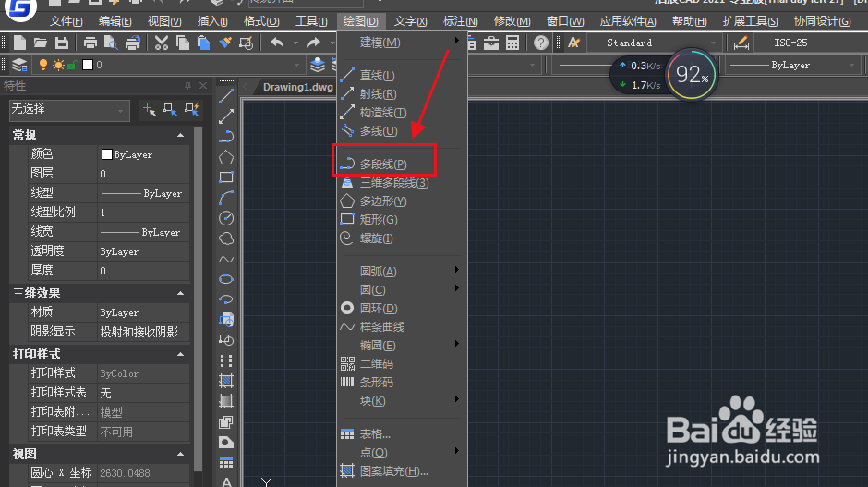Screen dimensions: 868x487
Task: Click the 阴影显示 投射和接收阴影 value
Action: click(x=143, y=332)
